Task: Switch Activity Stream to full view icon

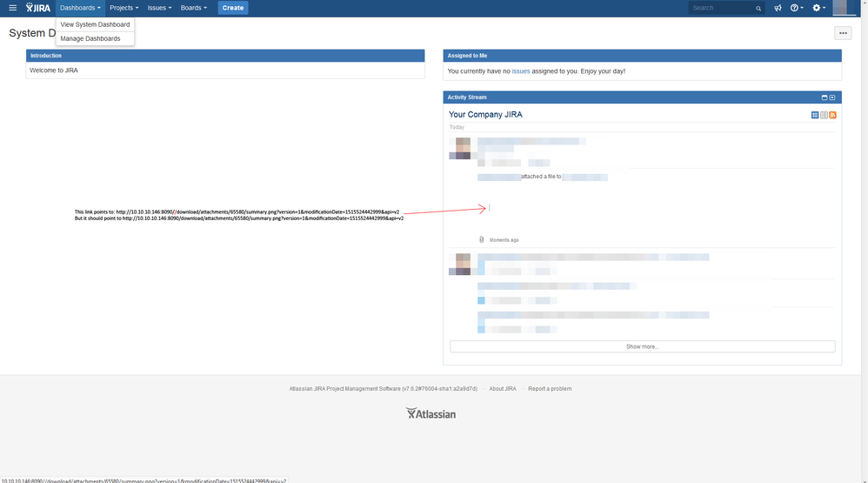Action: [815, 115]
